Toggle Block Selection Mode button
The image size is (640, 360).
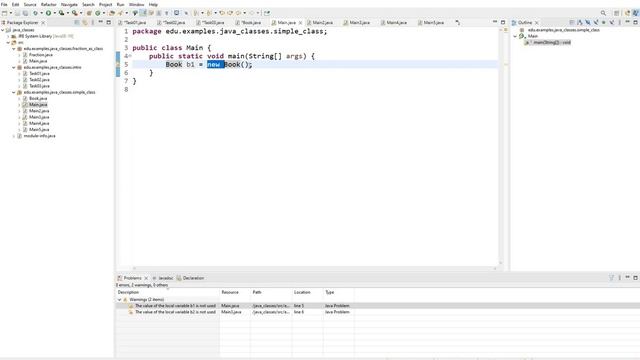tap(158, 13)
